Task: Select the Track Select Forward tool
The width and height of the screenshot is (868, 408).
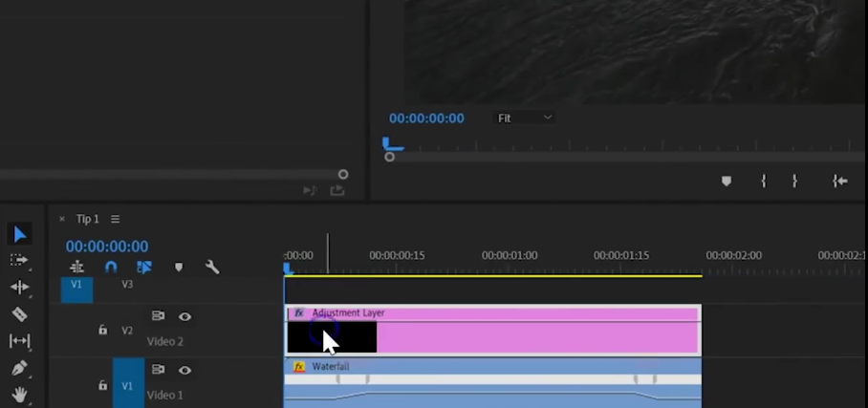Action: pos(19,260)
